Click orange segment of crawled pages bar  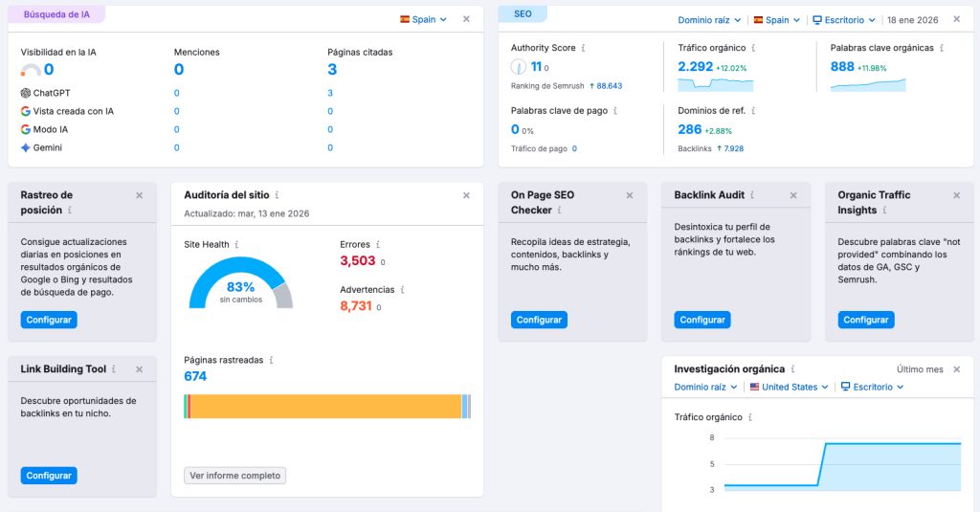(x=325, y=407)
